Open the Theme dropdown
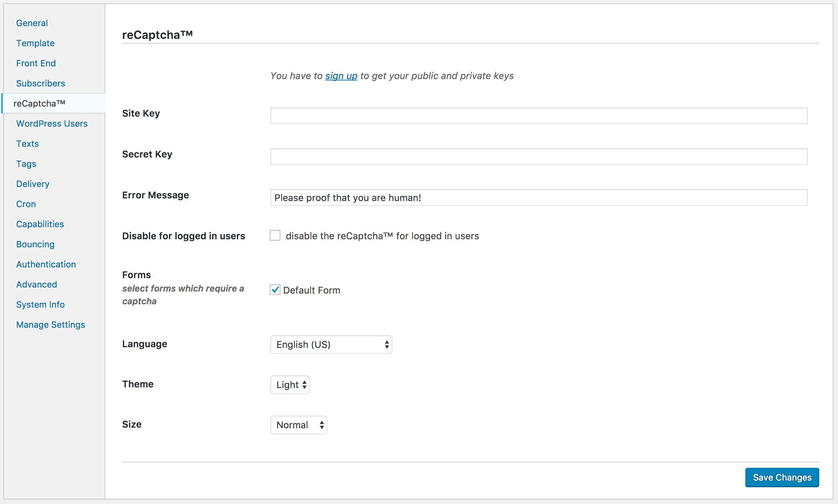The height and width of the screenshot is (504, 838). pos(290,384)
